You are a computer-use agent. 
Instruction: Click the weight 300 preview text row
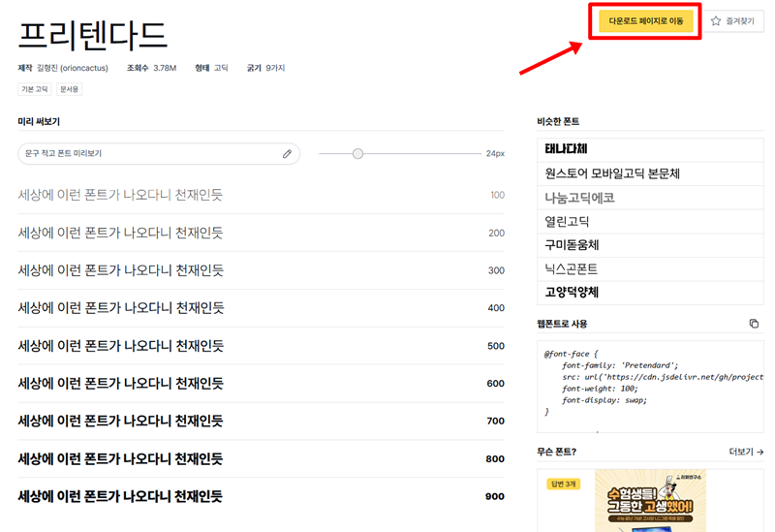(x=261, y=270)
